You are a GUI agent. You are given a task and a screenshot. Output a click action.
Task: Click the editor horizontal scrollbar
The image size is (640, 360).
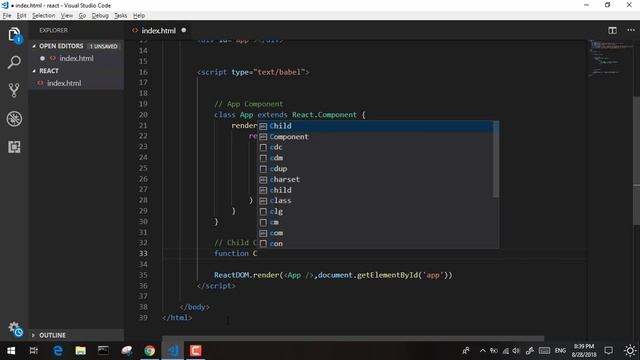tap(353, 338)
